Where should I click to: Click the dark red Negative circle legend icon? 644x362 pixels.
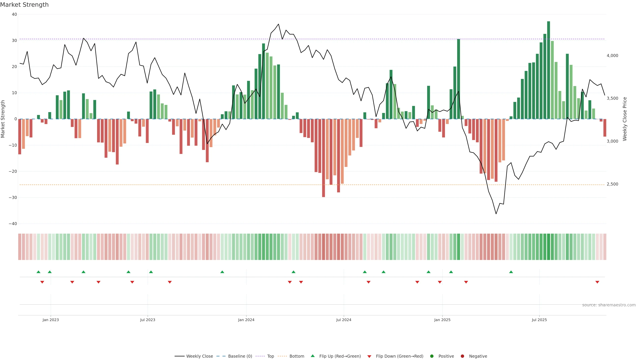click(462, 356)
